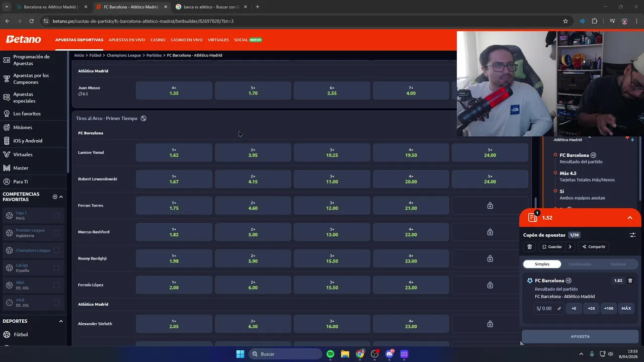Open Master sidebar entry
The image size is (644, 362).
21,168
